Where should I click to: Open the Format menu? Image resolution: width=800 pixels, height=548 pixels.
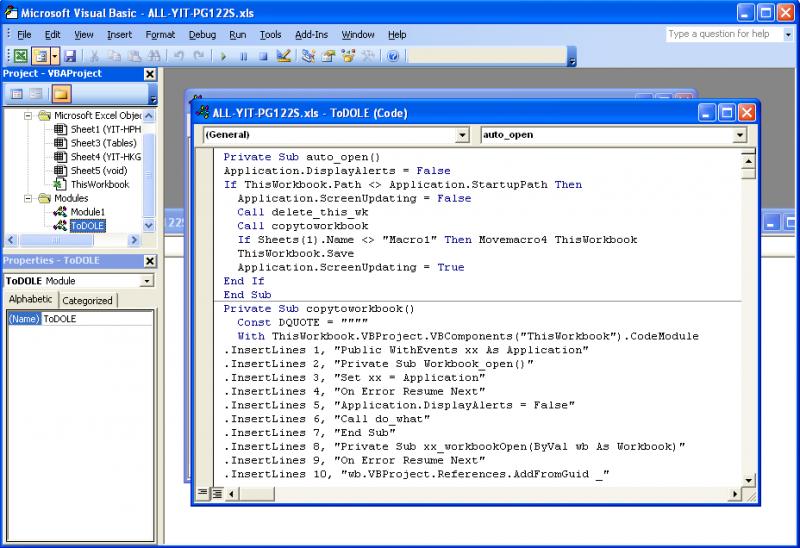[160, 35]
